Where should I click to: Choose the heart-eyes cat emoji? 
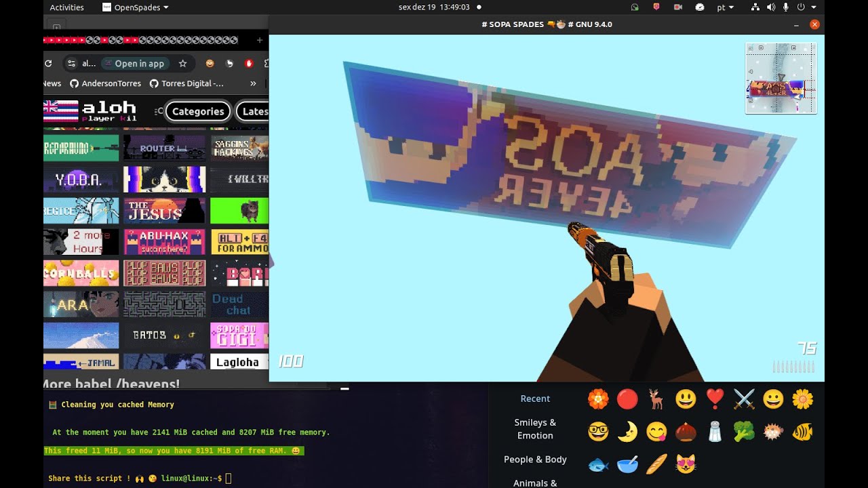[x=686, y=464]
